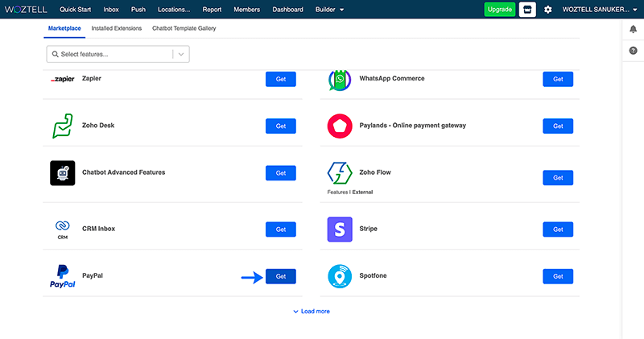644x339 pixels.
Task: Click the WhatsApp Commerce logo icon
Action: [340, 79]
